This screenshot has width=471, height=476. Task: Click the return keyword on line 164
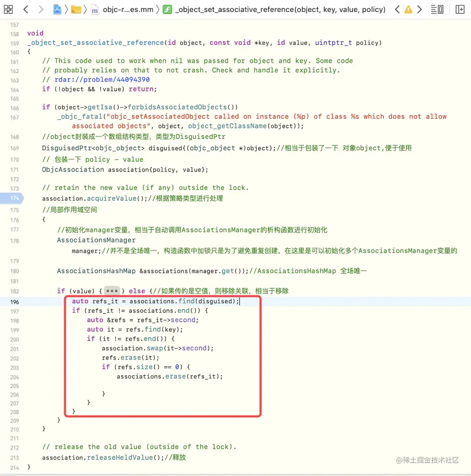pyautogui.click(x=141, y=89)
